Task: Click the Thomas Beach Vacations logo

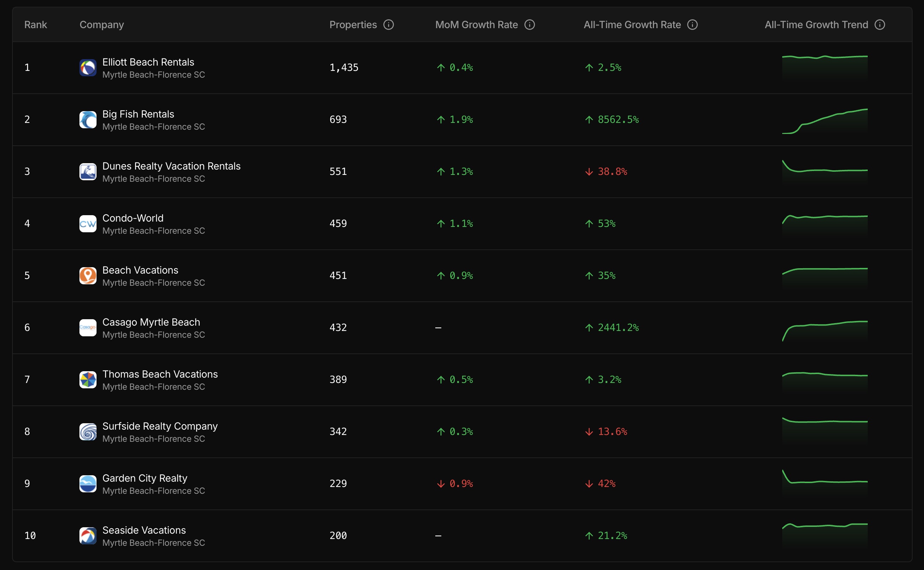Action: pos(88,380)
